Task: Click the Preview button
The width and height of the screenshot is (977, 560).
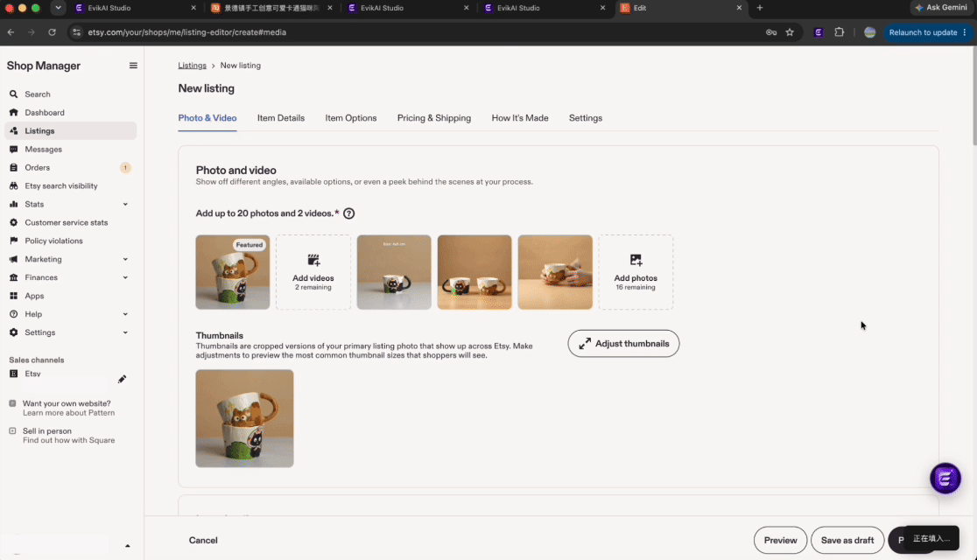Action: pos(780,540)
